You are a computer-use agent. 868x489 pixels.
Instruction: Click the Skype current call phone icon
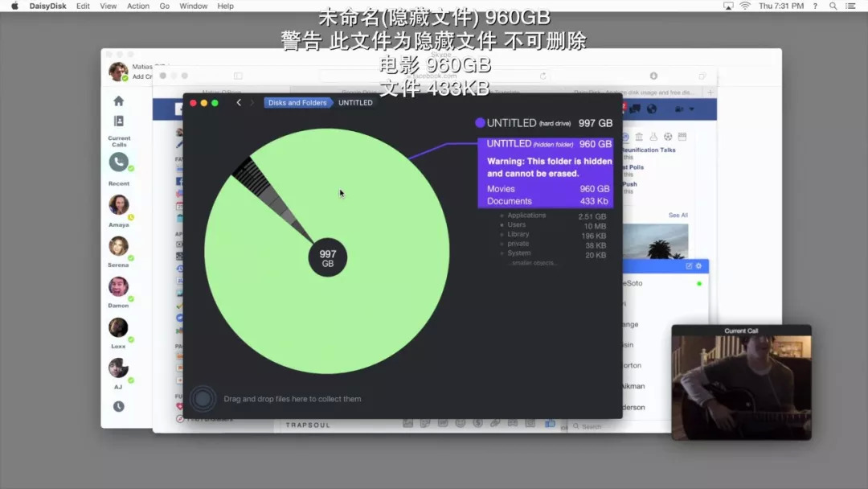tap(118, 162)
